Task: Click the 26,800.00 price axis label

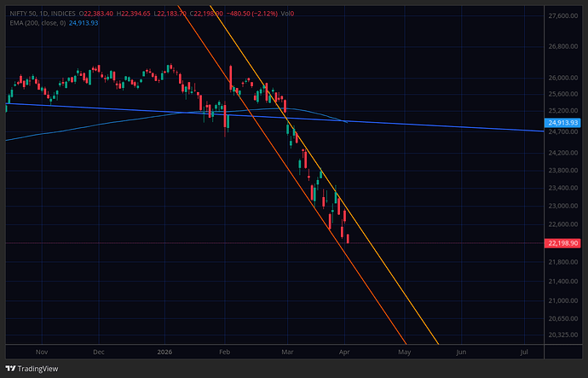Action: coord(563,47)
